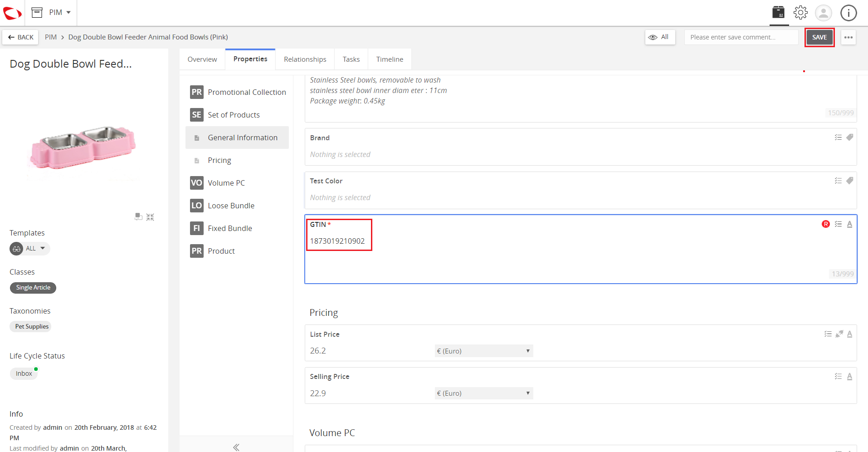Click the List Price text format A icon

tap(849, 334)
